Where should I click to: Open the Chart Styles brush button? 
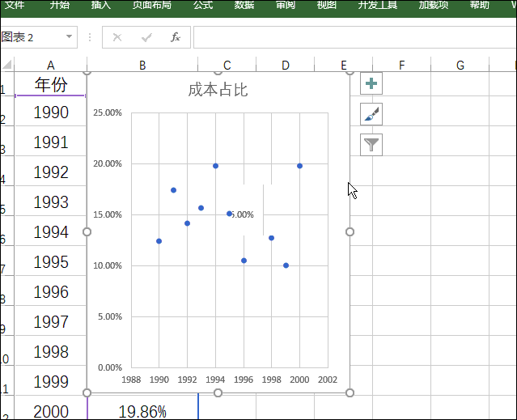coord(371,114)
